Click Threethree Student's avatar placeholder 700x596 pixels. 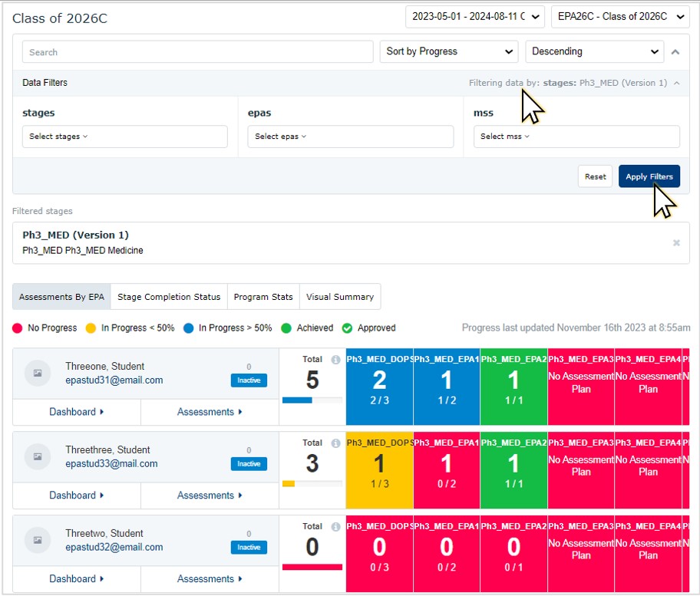click(38, 456)
